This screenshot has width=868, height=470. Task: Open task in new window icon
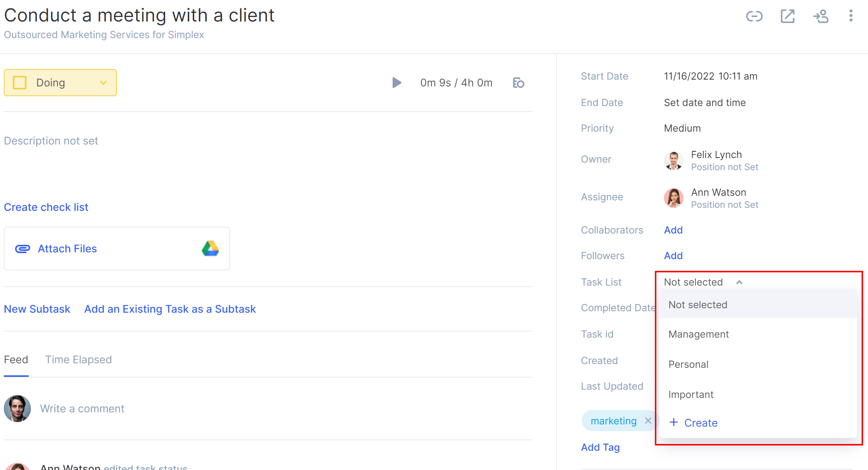[788, 16]
